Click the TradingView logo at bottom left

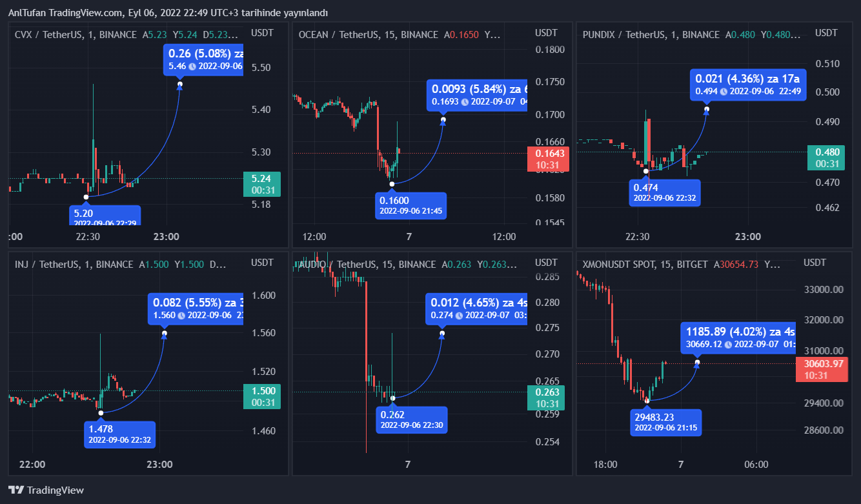pyautogui.click(x=45, y=490)
